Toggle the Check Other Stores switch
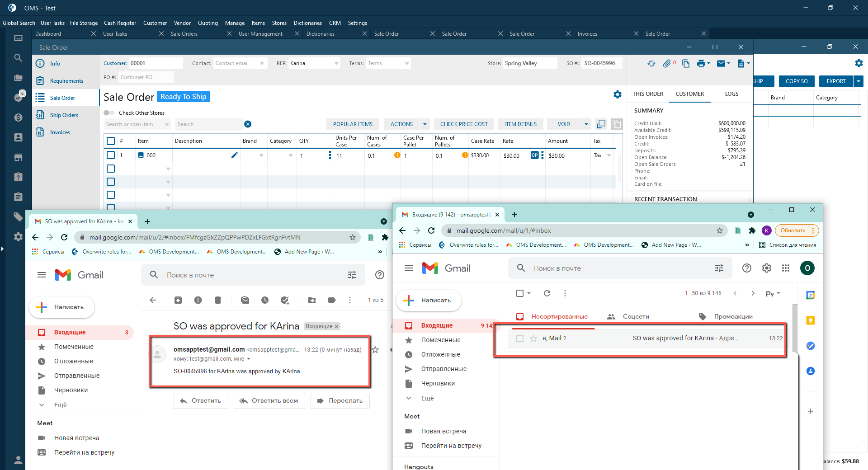Image resolution: width=868 pixels, height=470 pixels. coord(109,113)
